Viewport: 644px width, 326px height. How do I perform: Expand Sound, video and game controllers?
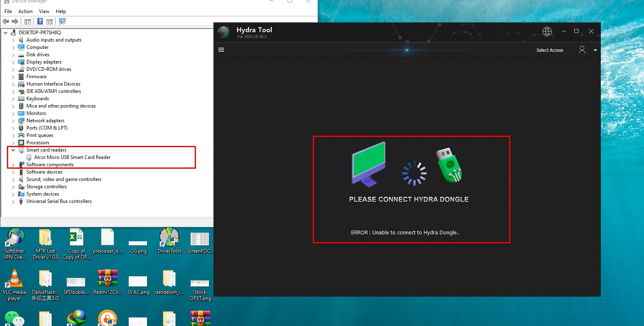click(13, 180)
